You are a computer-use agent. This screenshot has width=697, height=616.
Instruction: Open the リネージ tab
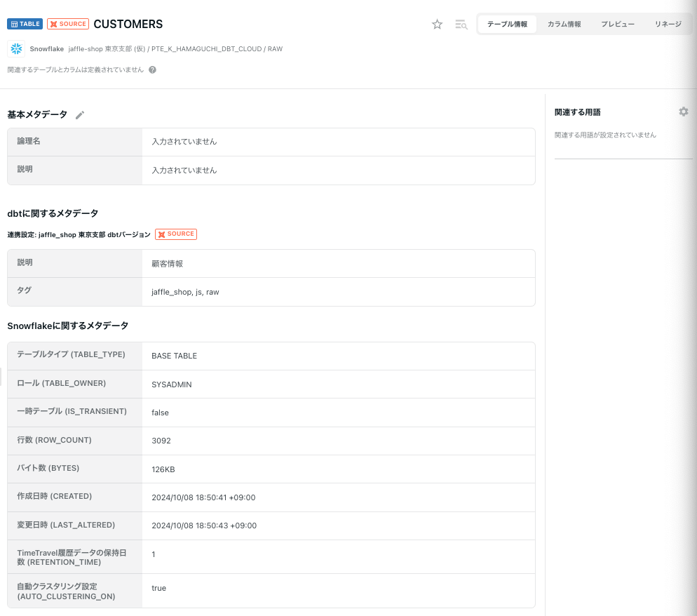[x=668, y=24]
